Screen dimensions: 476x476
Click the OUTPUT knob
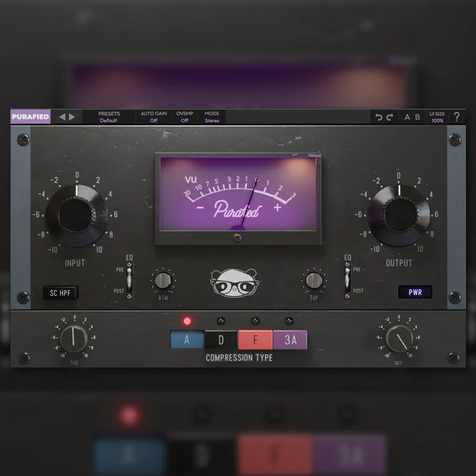pyautogui.click(x=399, y=215)
